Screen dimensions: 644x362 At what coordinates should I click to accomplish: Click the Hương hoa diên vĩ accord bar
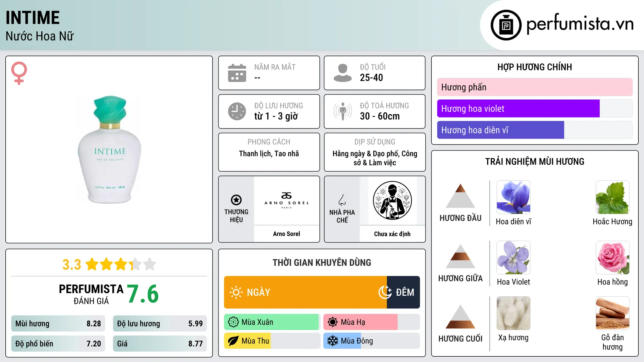point(535,130)
